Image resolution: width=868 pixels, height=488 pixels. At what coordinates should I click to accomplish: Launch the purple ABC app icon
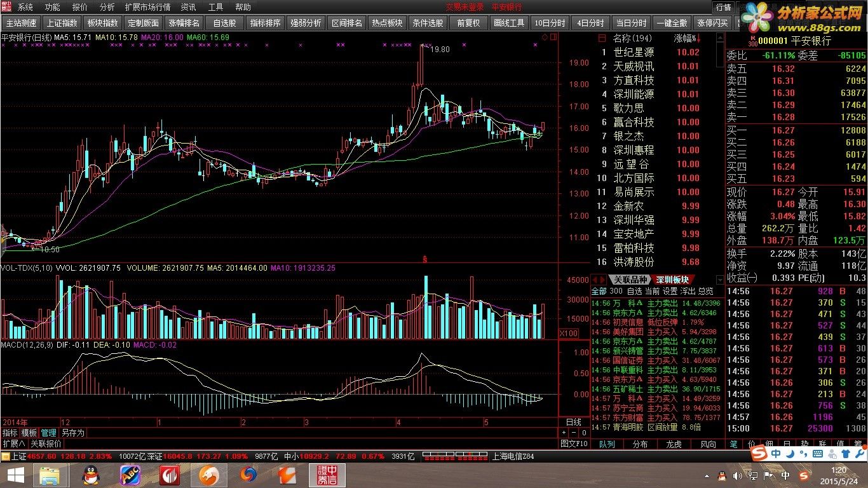click(x=130, y=475)
